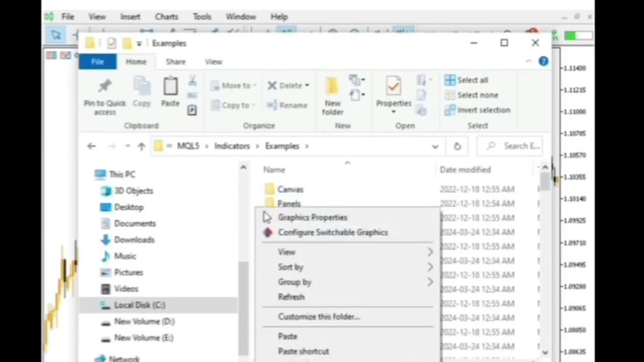Image resolution: width=644 pixels, height=362 pixels.
Task: Select the MetaTrader cursor tool icon
Action: tap(56, 35)
